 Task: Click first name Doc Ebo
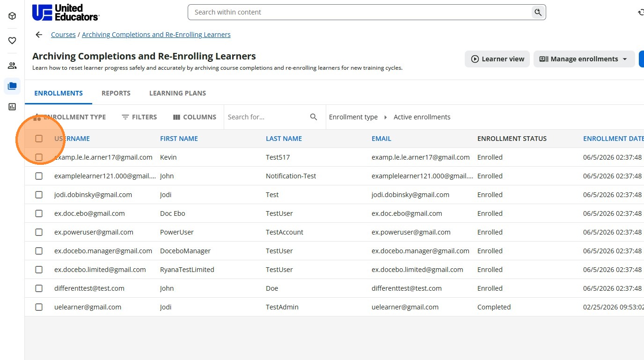173,213
